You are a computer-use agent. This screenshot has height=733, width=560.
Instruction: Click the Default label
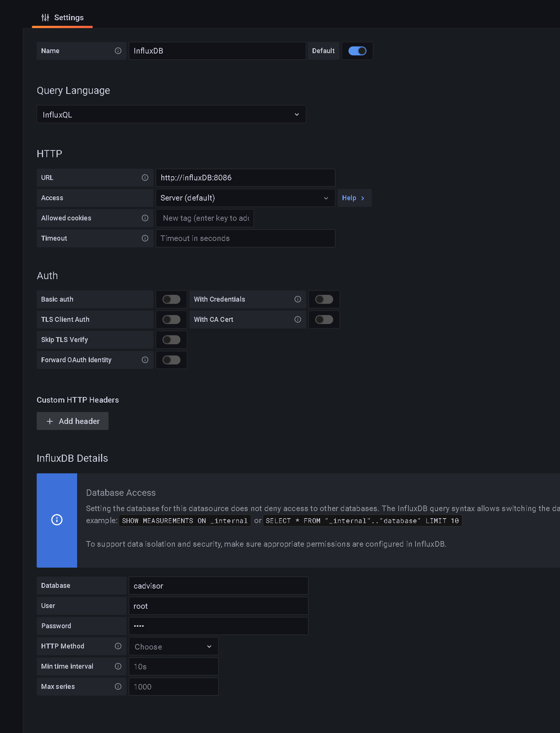click(x=323, y=51)
